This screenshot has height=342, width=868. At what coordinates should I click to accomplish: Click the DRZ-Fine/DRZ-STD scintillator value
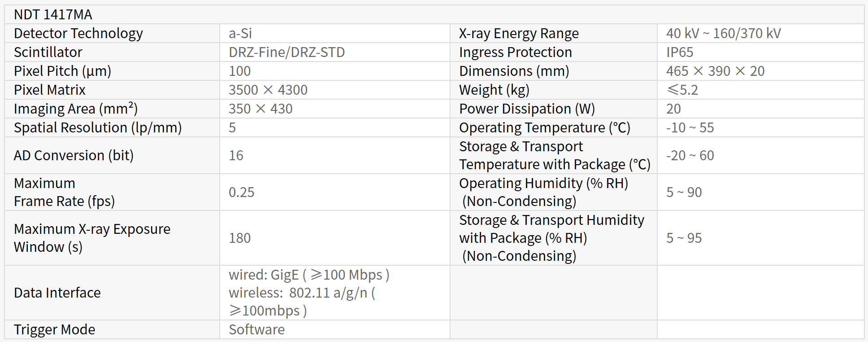click(x=286, y=53)
